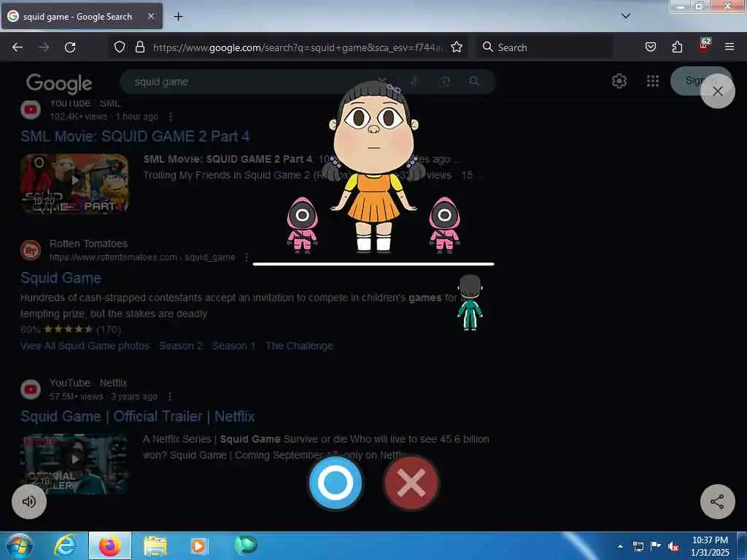Go to Google home via logo
The width and height of the screenshot is (747, 560).
click(59, 83)
